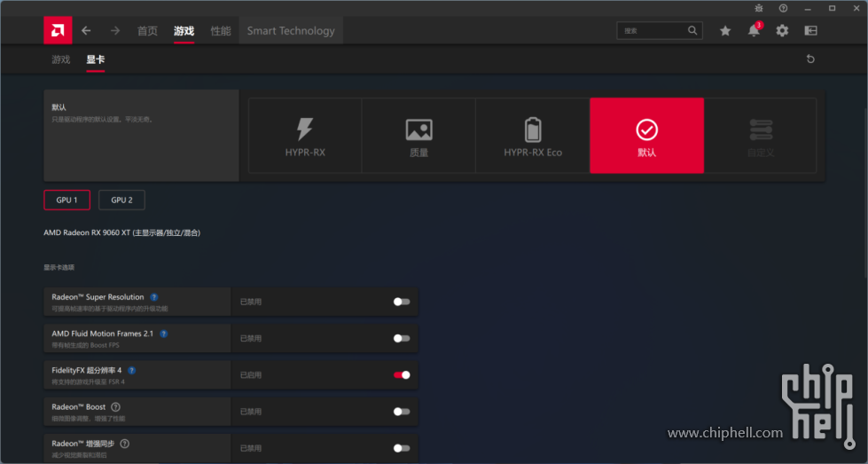868x464 pixels.
Task: Go back with the left arrow
Action: 86,30
